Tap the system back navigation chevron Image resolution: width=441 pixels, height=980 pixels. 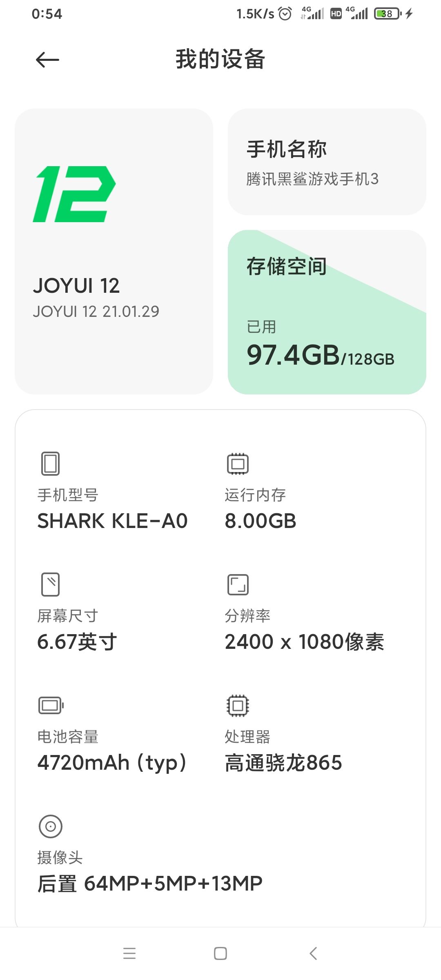coord(313,953)
